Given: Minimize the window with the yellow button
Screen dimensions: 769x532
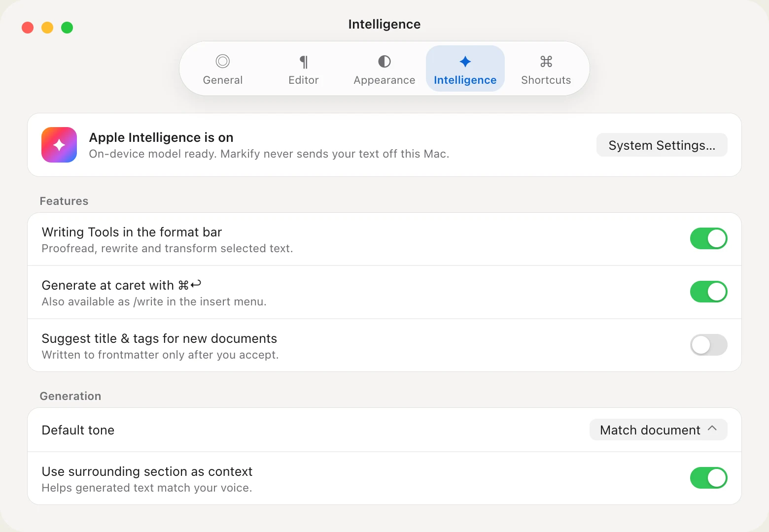Looking at the screenshot, I should coord(47,28).
